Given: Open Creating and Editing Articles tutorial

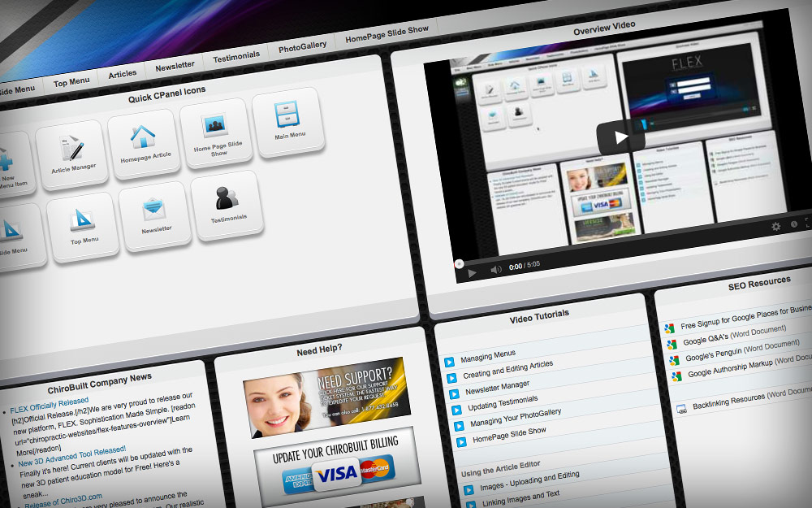Looking at the screenshot, I should coord(508,369).
